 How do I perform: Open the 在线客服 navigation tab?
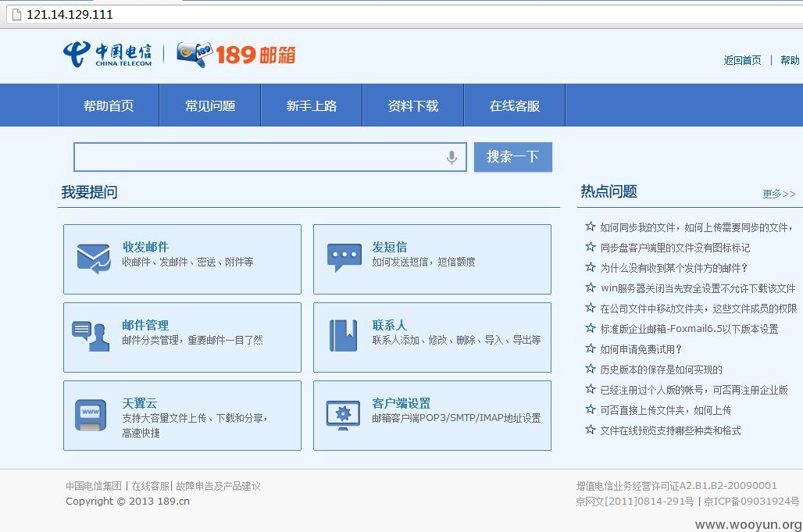tap(514, 105)
